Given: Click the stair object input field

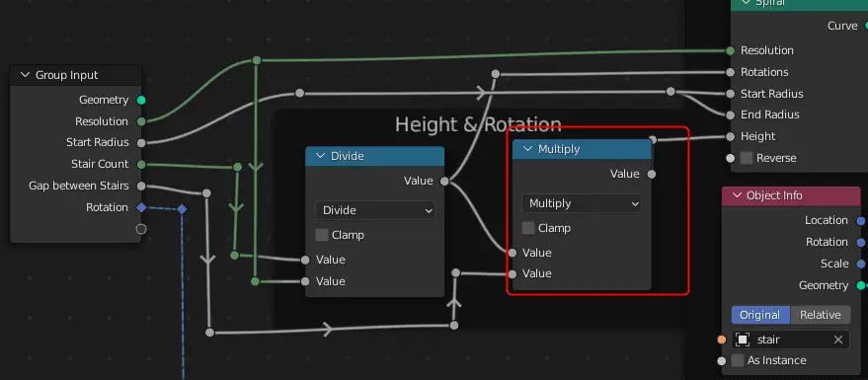Looking at the screenshot, I should point(791,340).
